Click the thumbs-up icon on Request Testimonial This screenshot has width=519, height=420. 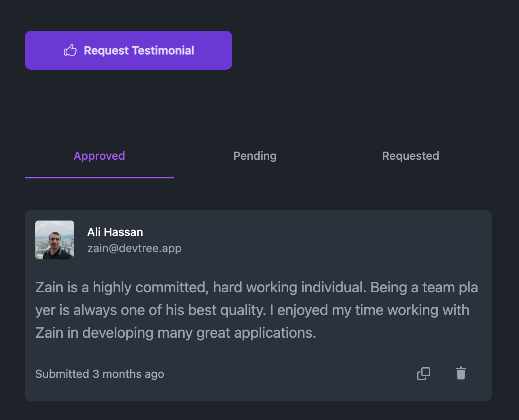(70, 50)
